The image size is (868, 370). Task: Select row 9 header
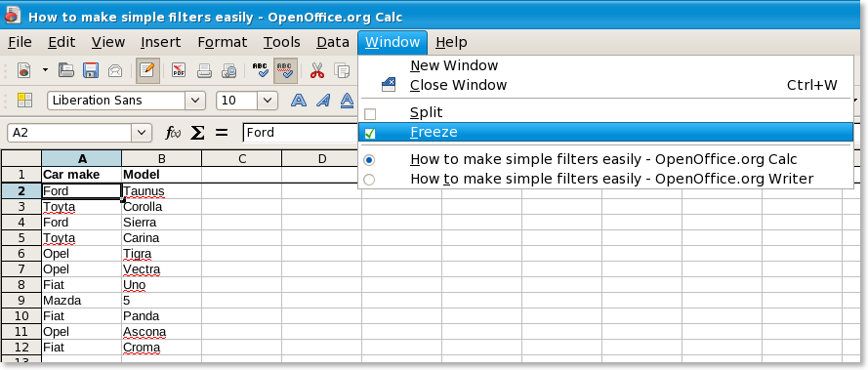(21, 301)
